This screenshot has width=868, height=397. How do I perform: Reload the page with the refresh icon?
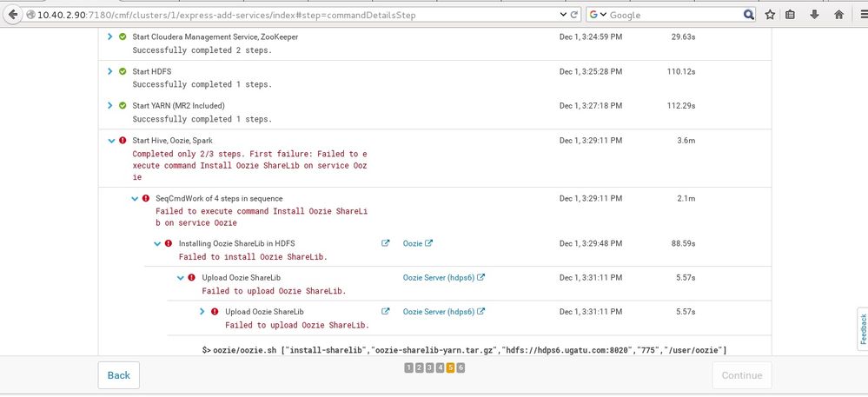pyautogui.click(x=574, y=15)
